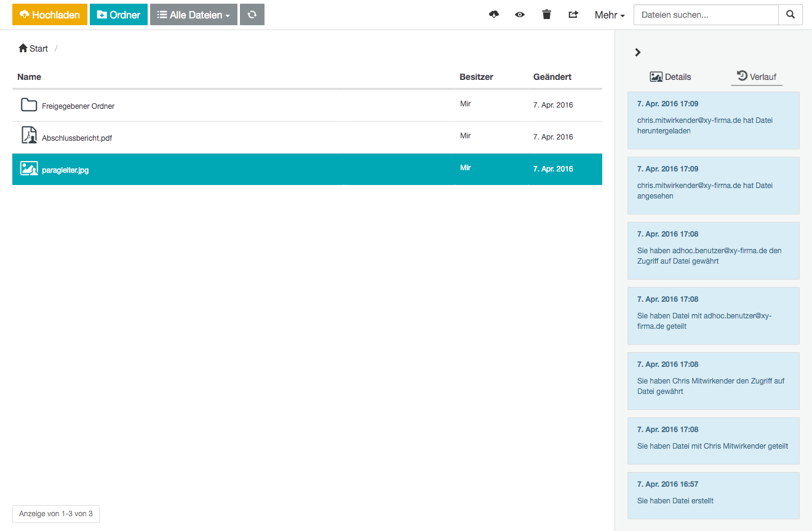Go to Start in breadcrumb

click(x=33, y=49)
